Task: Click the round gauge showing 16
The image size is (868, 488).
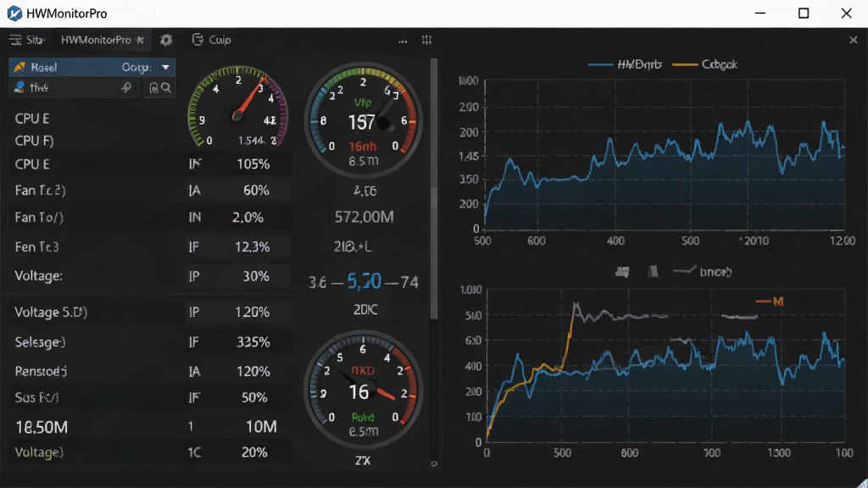Action: coord(363,390)
